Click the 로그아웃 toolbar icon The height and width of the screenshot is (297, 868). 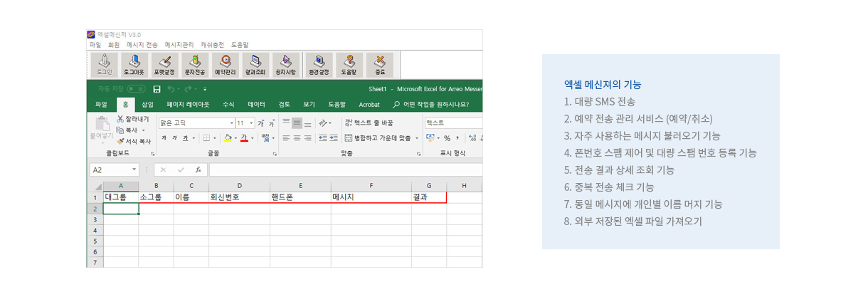coord(134,64)
